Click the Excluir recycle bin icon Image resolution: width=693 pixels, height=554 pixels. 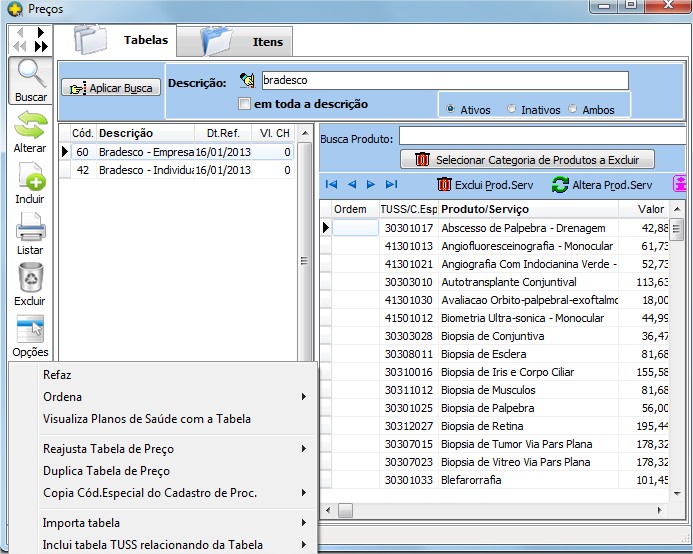(x=30, y=279)
